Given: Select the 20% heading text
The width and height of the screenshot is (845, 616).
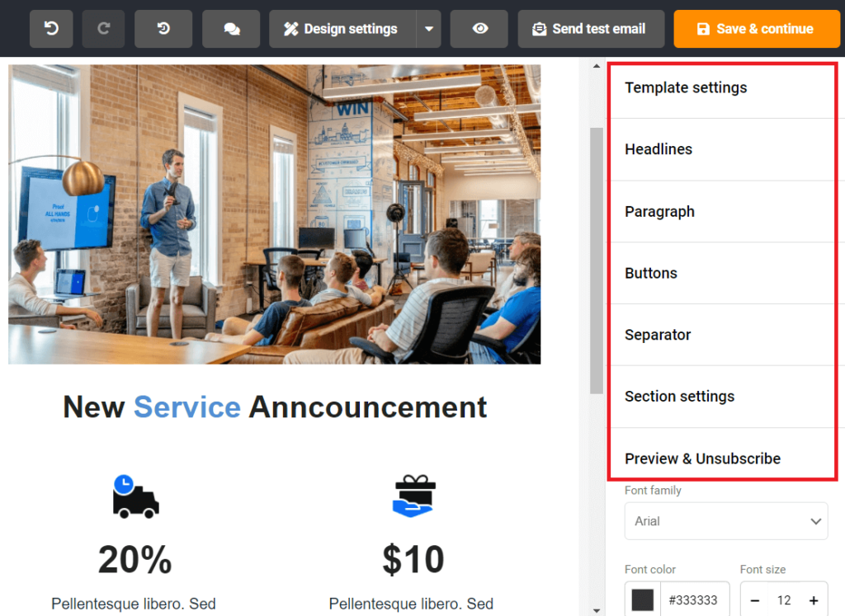Looking at the screenshot, I should point(135,559).
